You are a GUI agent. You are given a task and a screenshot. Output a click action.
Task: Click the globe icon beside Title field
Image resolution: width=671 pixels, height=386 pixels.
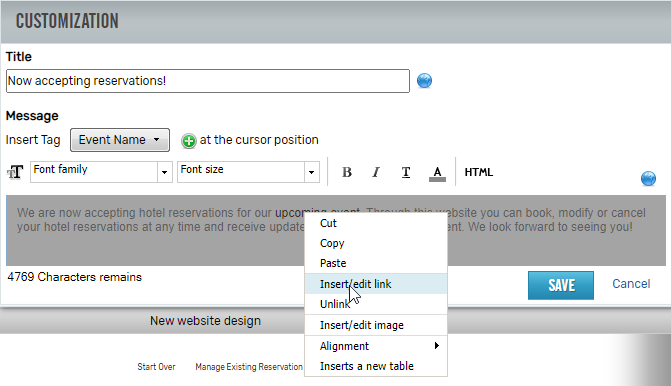[x=424, y=80]
